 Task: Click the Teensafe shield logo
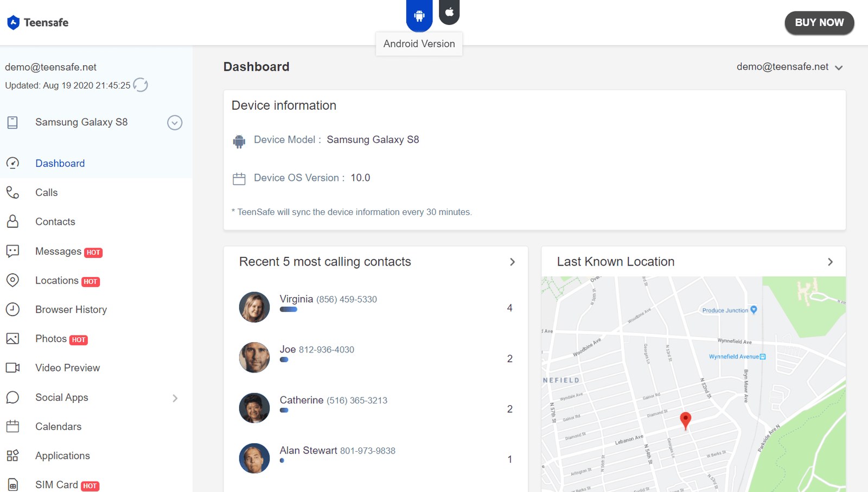coord(14,22)
